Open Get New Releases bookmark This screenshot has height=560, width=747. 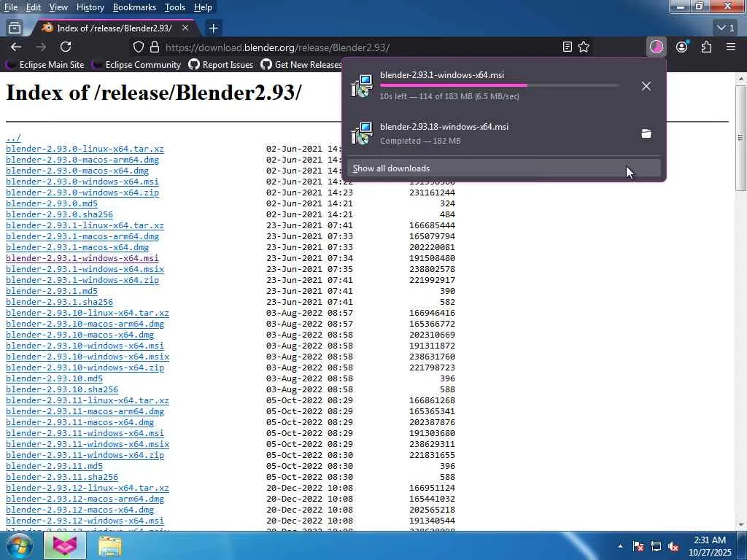[301, 65]
